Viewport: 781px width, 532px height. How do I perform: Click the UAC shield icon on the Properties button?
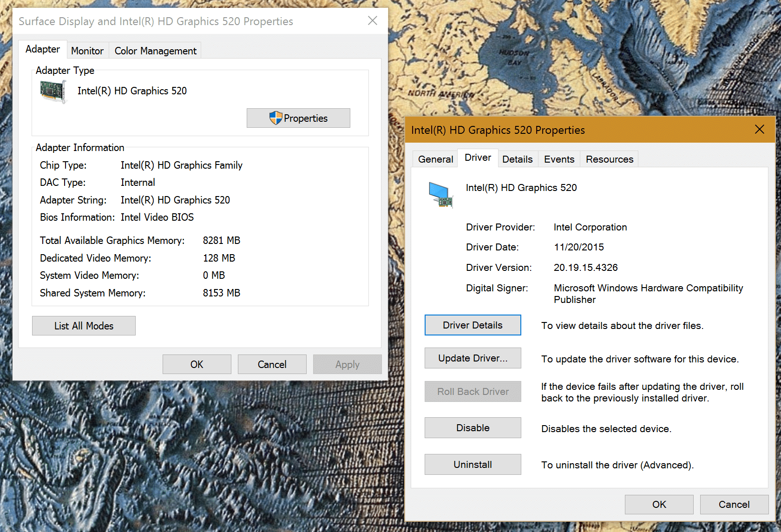pos(276,118)
